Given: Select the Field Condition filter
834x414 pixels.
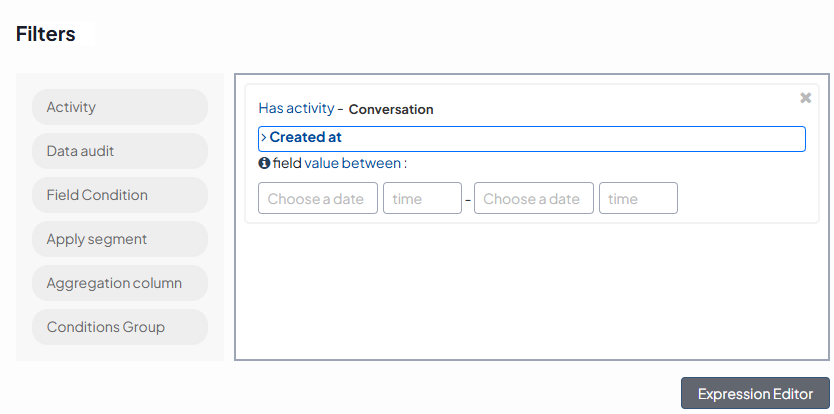Looking at the screenshot, I should (119, 195).
